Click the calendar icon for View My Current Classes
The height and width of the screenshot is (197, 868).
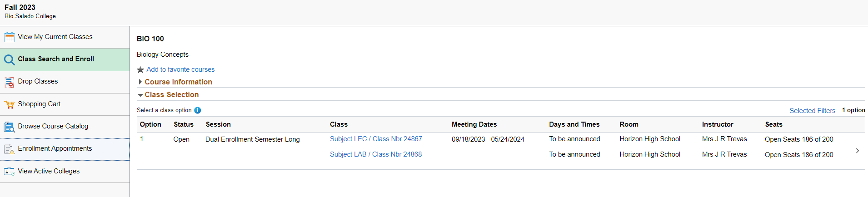coord(9,37)
